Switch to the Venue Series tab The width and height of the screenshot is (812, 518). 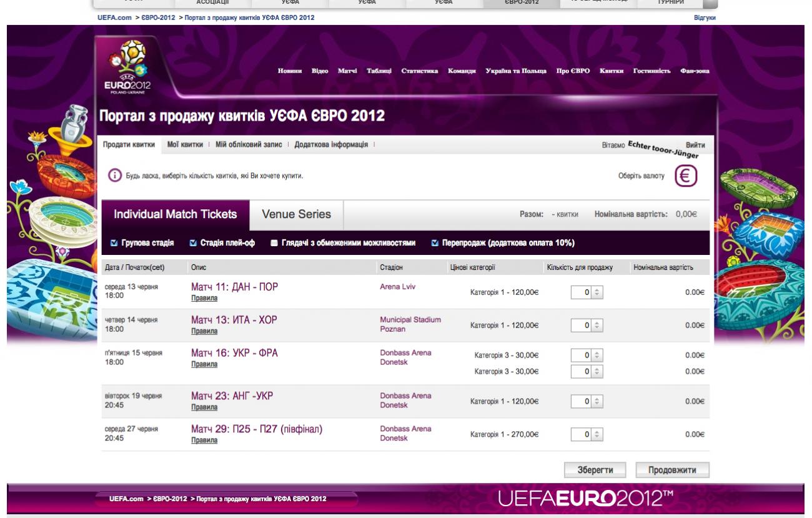tap(296, 215)
